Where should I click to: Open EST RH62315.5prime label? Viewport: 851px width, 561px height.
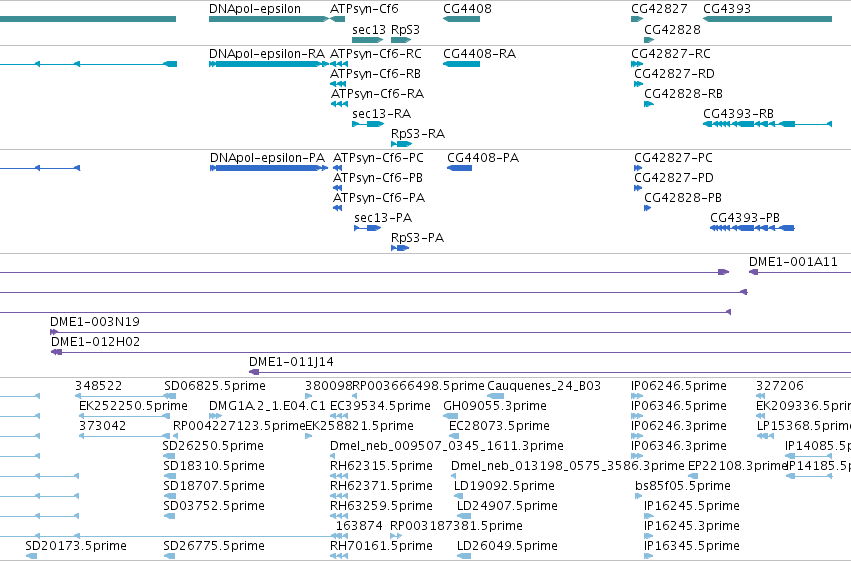(x=381, y=467)
